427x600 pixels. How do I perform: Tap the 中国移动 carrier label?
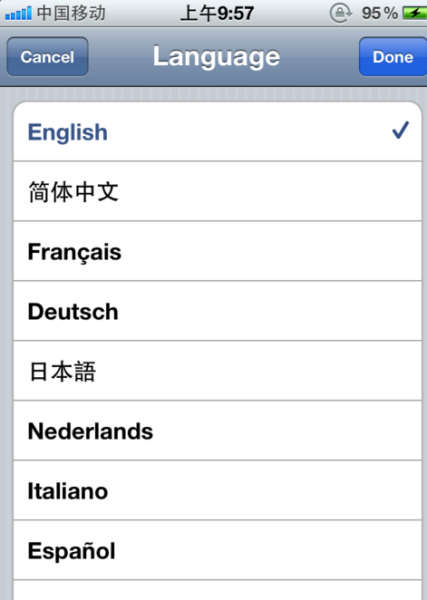tap(71, 13)
